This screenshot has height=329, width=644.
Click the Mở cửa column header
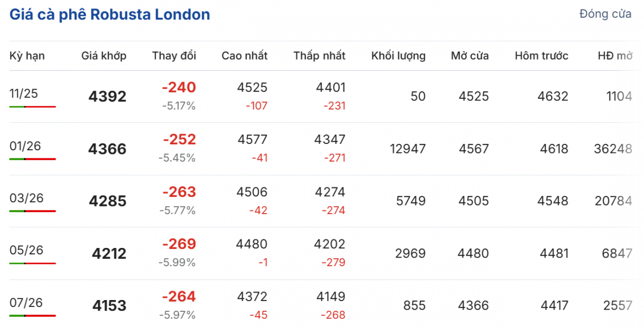pos(470,55)
